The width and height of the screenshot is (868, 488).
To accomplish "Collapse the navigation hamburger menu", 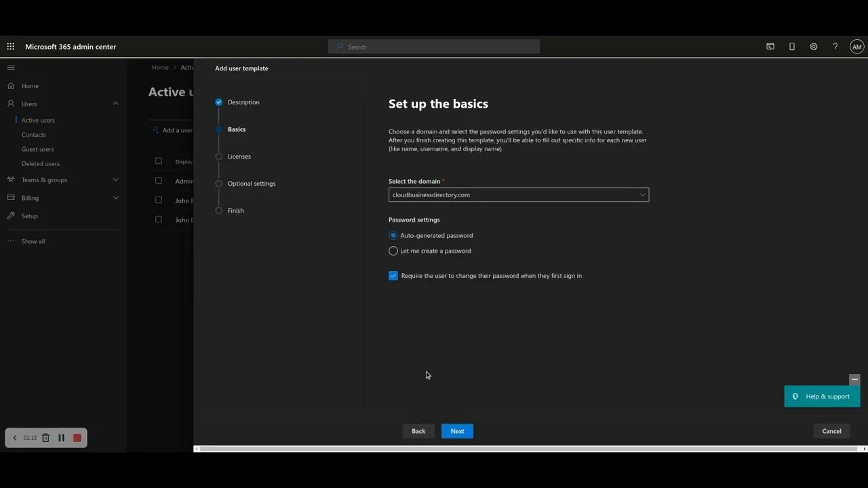I will 11,68.
